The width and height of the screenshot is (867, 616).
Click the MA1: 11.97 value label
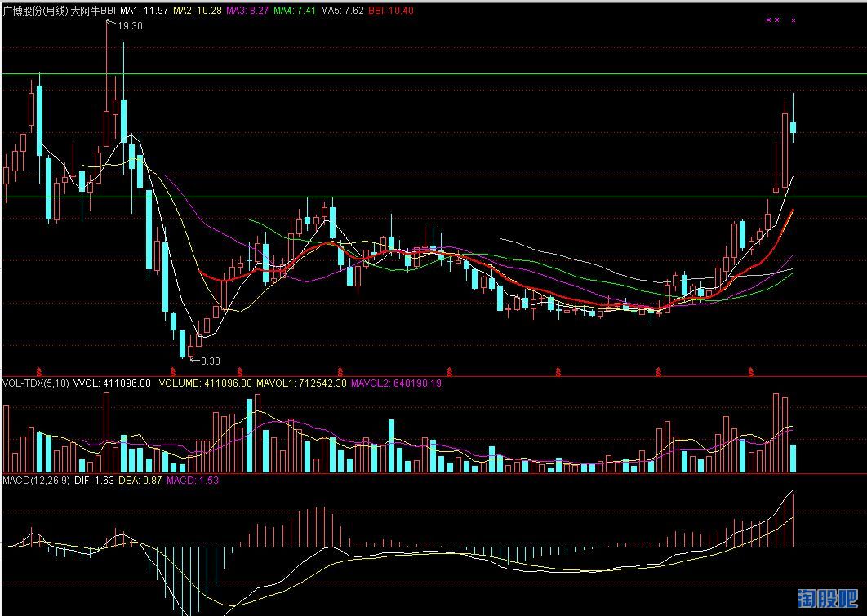144,10
